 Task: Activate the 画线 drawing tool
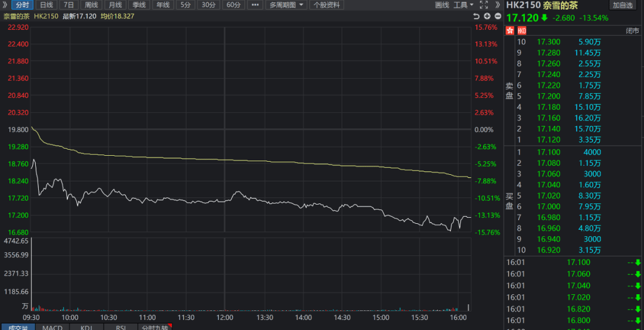[442, 5]
